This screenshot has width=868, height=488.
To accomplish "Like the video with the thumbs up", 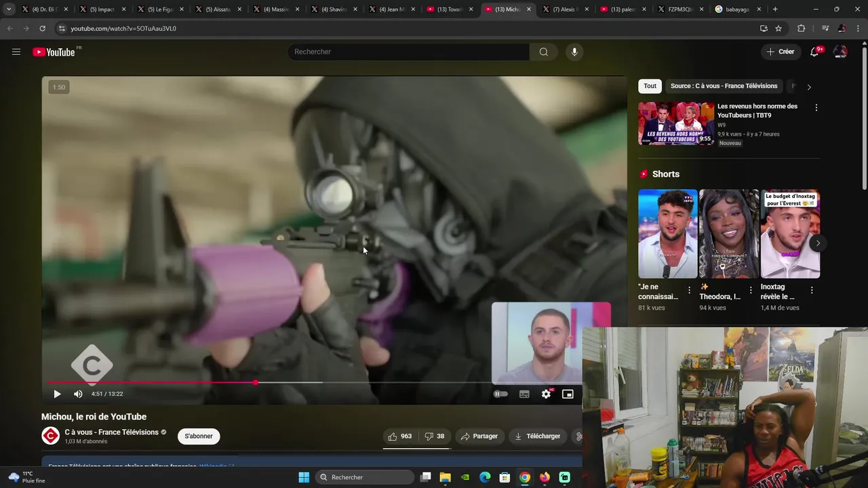I will pyautogui.click(x=400, y=436).
